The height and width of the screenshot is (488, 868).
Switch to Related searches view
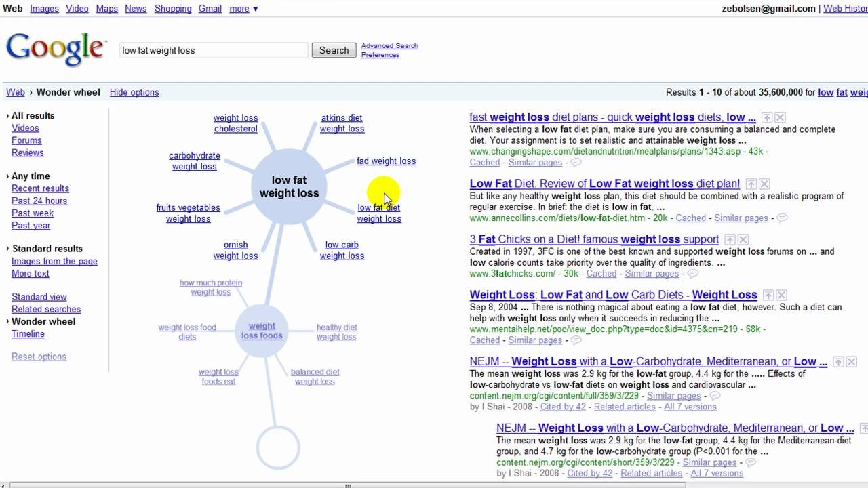(x=46, y=309)
